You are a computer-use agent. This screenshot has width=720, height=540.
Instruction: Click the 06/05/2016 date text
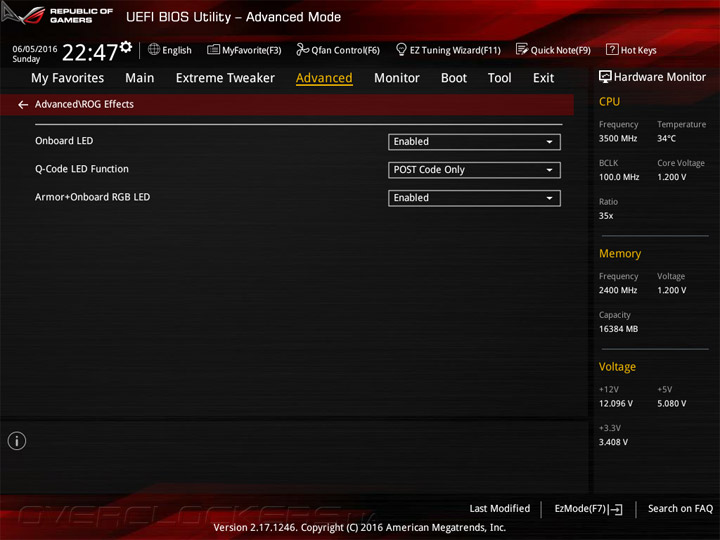[x=35, y=49]
